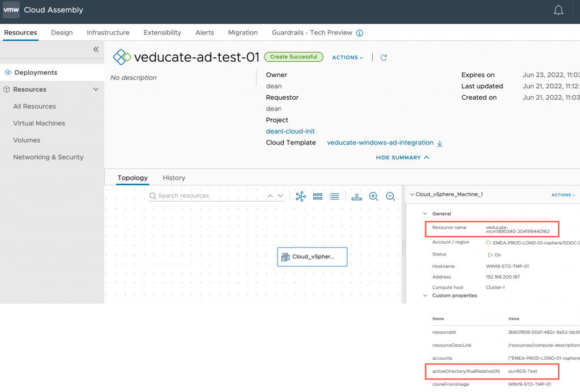
Task: Open the ACTIONS dropdown next to deployment name
Action: click(x=347, y=57)
